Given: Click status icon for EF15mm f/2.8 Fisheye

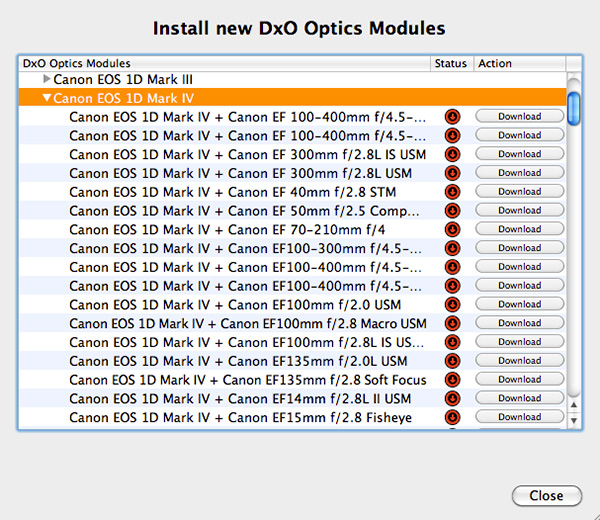Looking at the screenshot, I should click(x=452, y=417).
